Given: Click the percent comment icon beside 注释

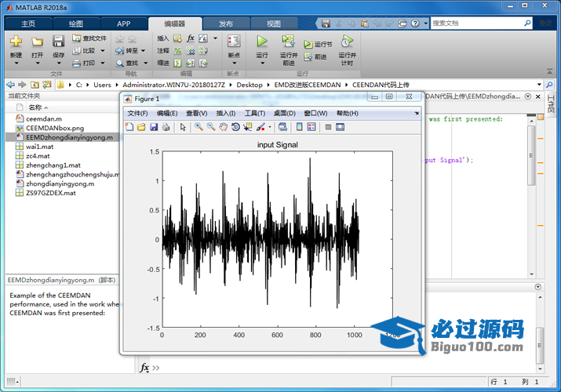Looking at the screenshot, I should pyautogui.click(x=177, y=51).
